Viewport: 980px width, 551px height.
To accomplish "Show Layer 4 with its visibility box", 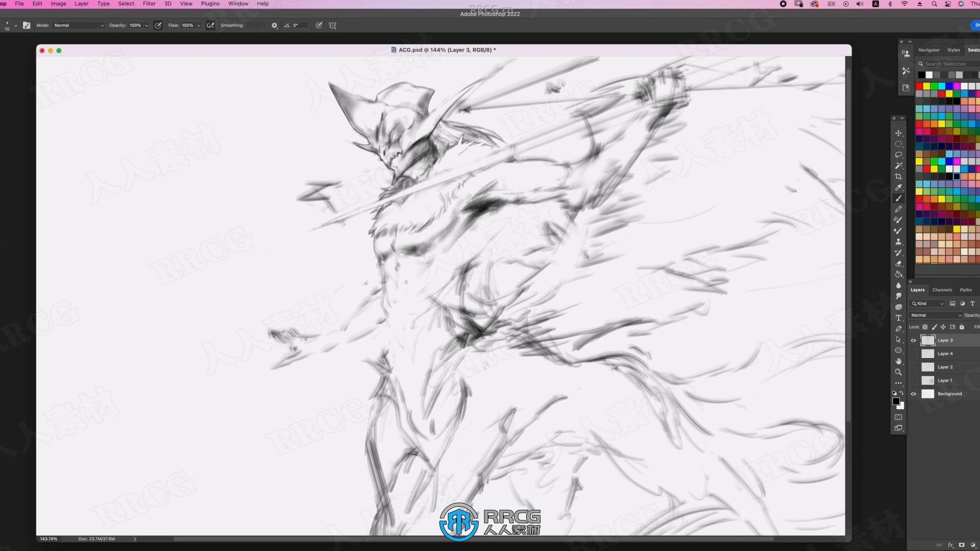I will [x=914, y=354].
